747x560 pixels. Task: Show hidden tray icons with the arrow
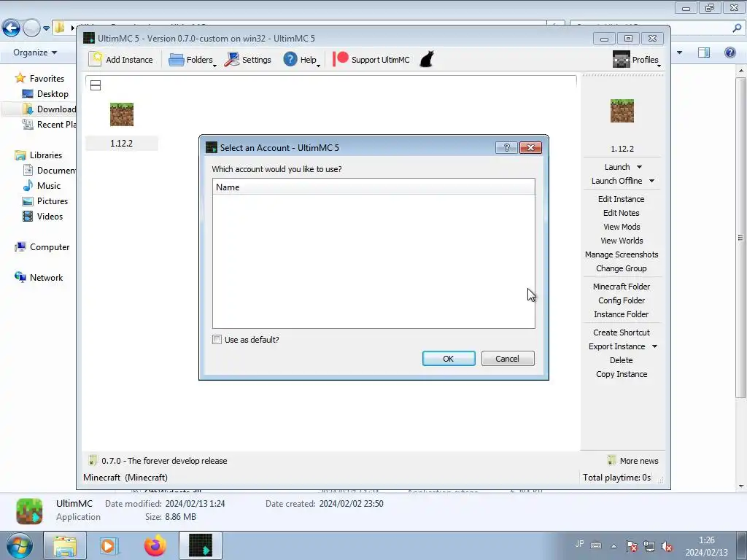(614, 546)
